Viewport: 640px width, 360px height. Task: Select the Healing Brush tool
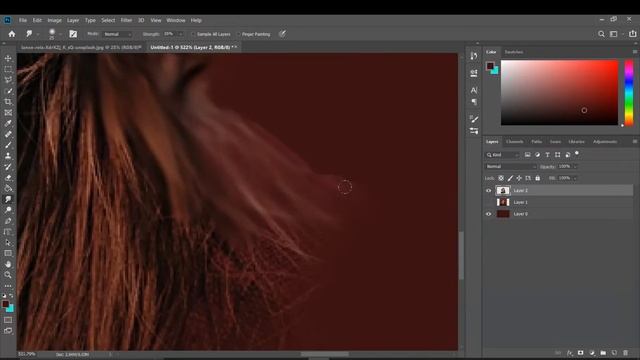pyautogui.click(x=8, y=134)
